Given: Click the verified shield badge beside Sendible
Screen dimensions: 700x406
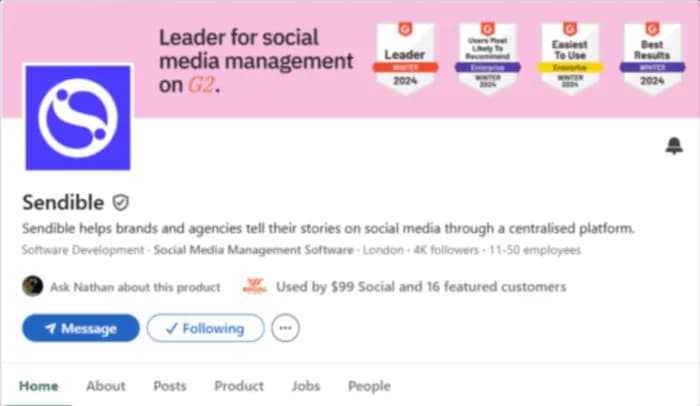Looking at the screenshot, I should tap(121, 202).
